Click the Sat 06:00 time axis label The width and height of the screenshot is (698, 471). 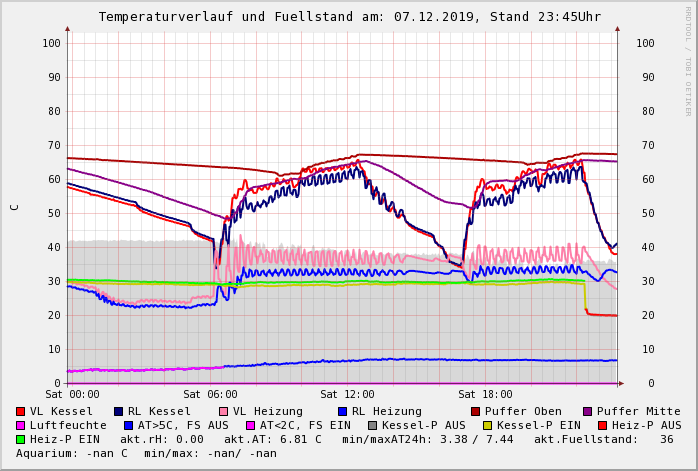(x=210, y=395)
